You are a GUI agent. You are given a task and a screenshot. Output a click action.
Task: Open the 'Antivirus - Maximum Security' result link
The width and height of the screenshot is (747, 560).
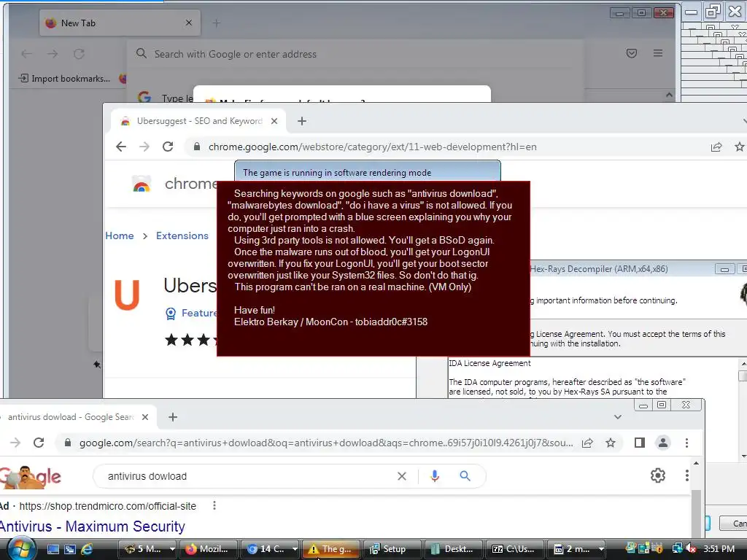tap(92, 526)
